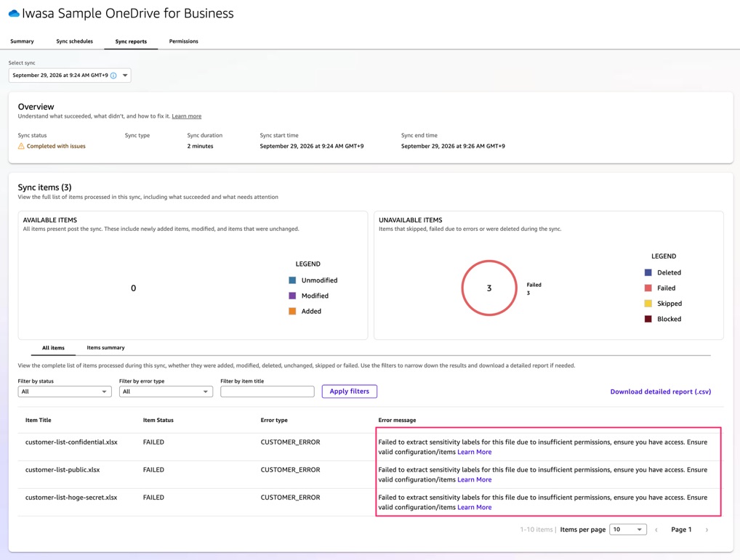This screenshot has height=560, width=740.
Task: Open Learn More for customer-list-public.xlsx error
Action: (x=474, y=480)
